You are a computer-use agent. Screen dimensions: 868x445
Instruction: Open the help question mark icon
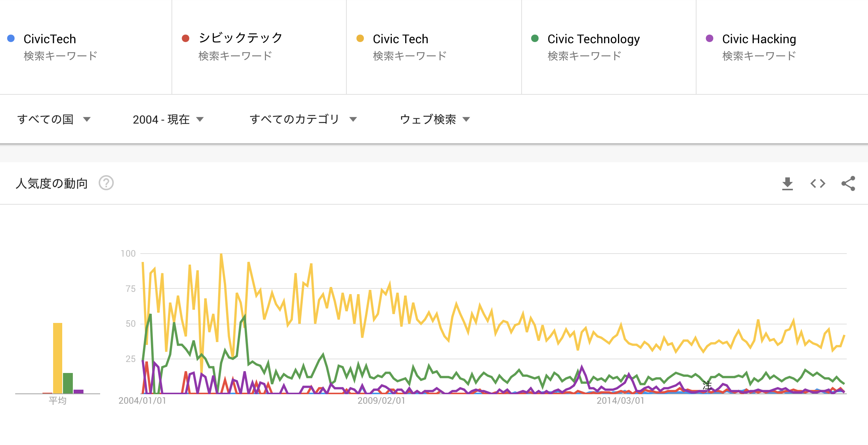pyautogui.click(x=106, y=183)
